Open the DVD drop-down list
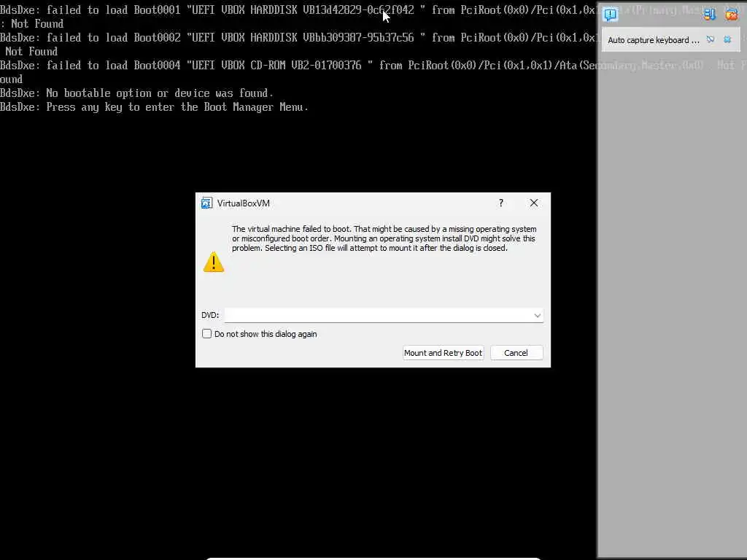Image resolution: width=747 pixels, height=560 pixels. 537,315
